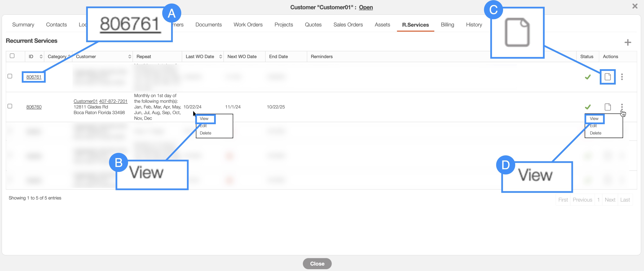
Task: Open three-dot actions menu for 806761
Action: coord(622,77)
